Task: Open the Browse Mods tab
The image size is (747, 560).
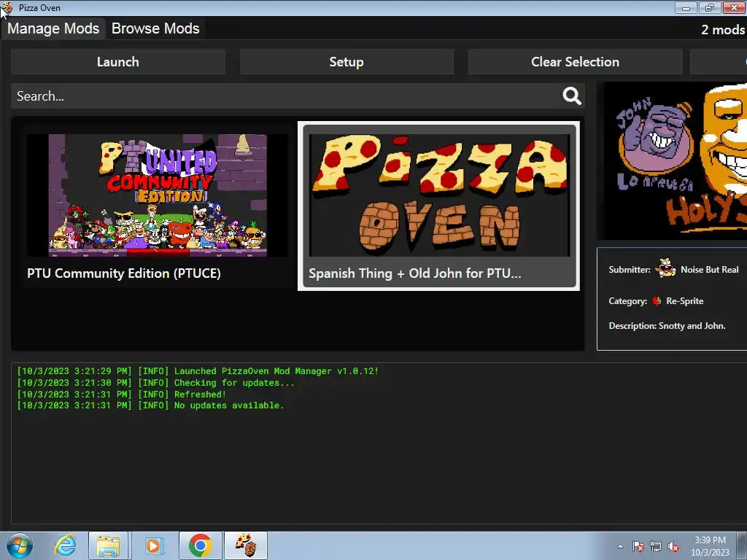Action: (155, 28)
